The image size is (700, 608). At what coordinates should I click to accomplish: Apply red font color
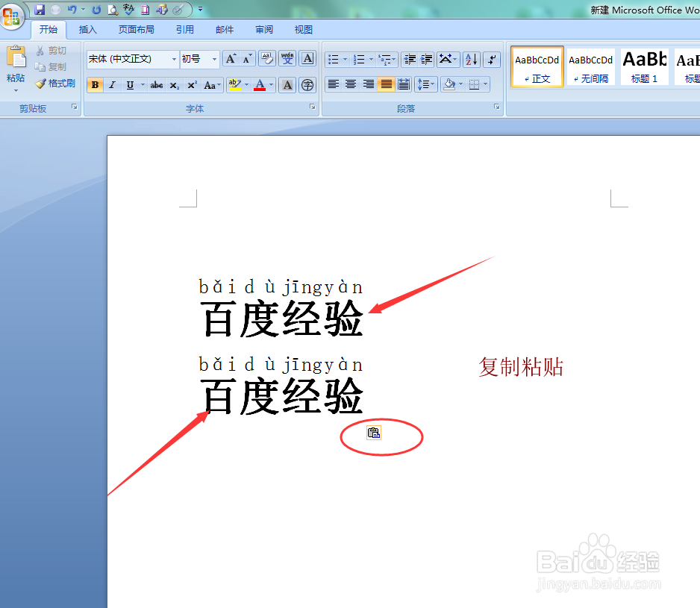point(260,85)
